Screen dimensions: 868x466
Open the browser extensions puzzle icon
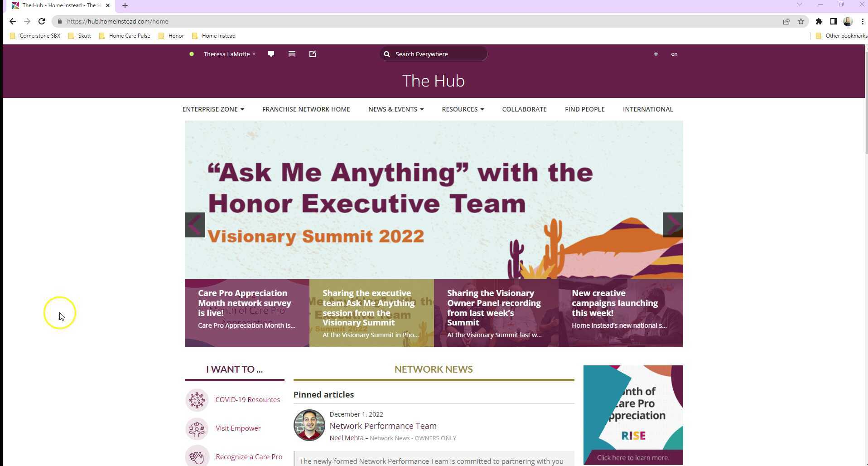(819, 21)
